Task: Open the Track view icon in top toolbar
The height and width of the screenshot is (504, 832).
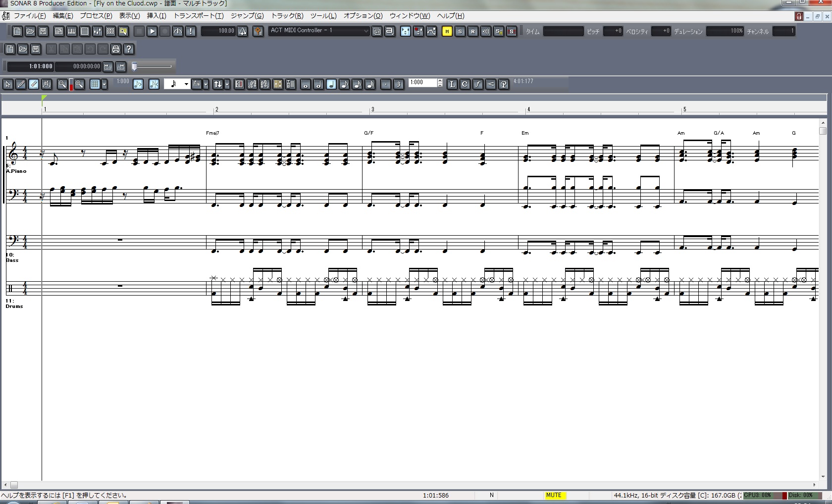Action: 59,31
